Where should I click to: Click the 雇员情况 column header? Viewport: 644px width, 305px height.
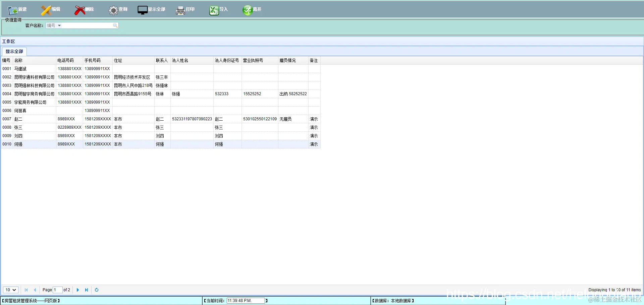pyautogui.click(x=293, y=61)
